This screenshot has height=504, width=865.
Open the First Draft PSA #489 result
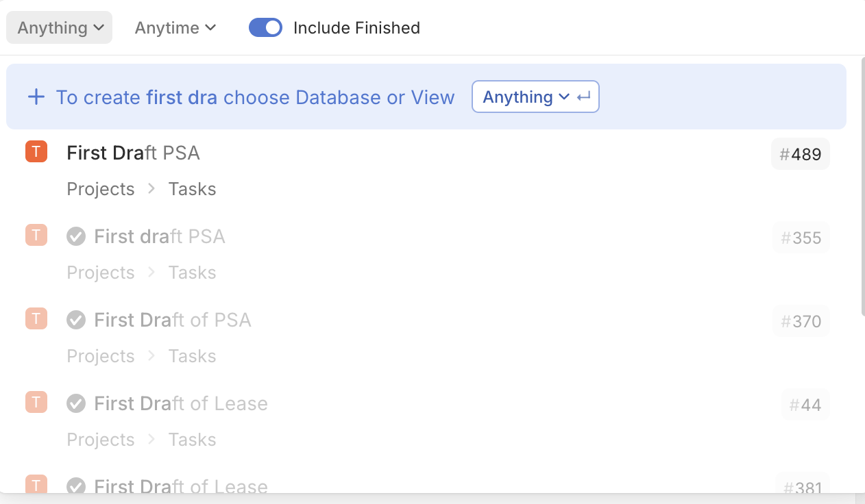(x=426, y=171)
